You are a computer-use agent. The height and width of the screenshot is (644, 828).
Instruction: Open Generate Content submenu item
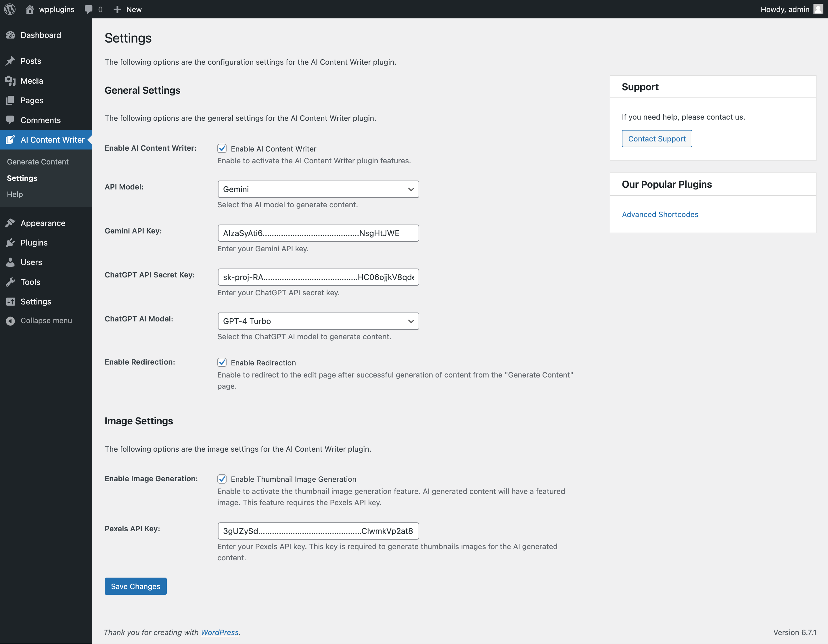point(38,162)
